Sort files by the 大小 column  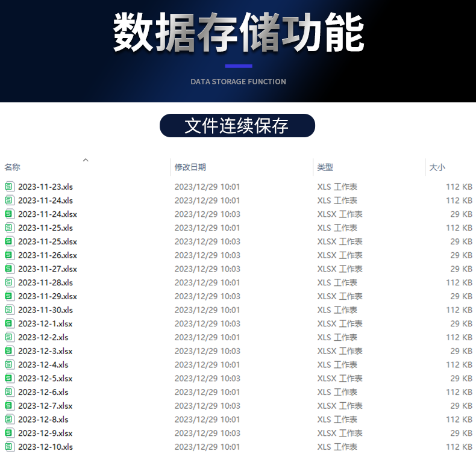point(437,167)
